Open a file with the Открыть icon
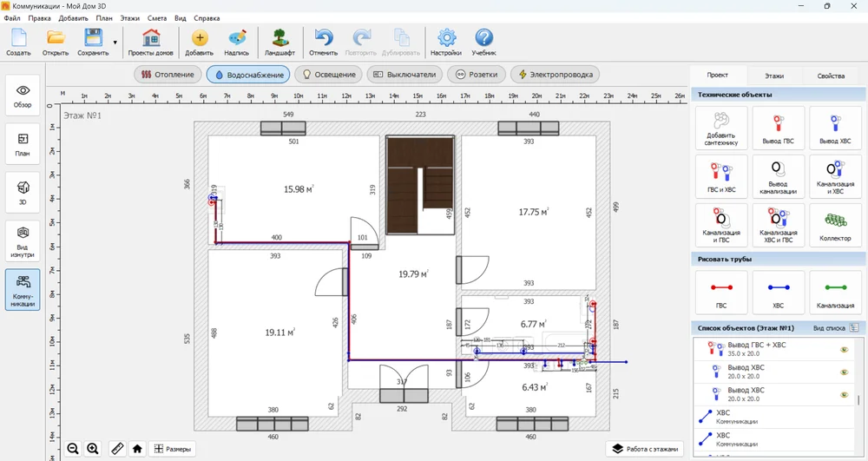 [x=56, y=42]
